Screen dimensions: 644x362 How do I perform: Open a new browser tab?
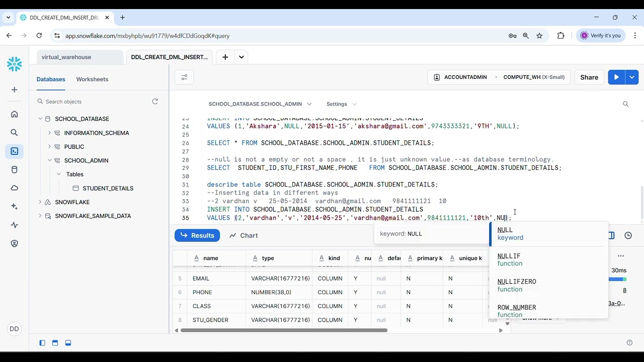pyautogui.click(x=122, y=17)
